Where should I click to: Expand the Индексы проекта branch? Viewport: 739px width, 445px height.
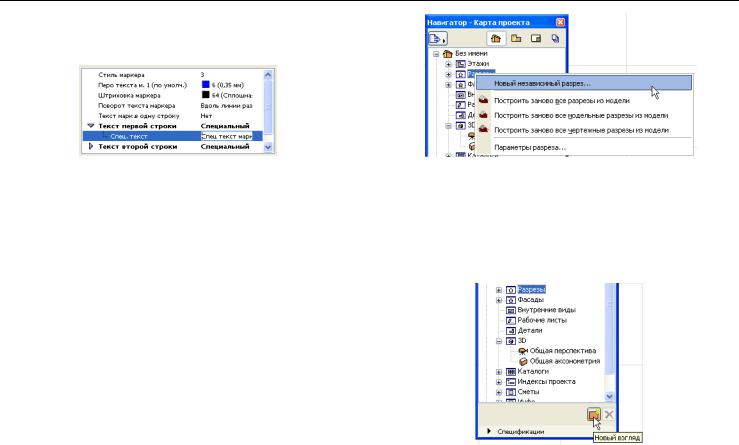[x=499, y=382]
